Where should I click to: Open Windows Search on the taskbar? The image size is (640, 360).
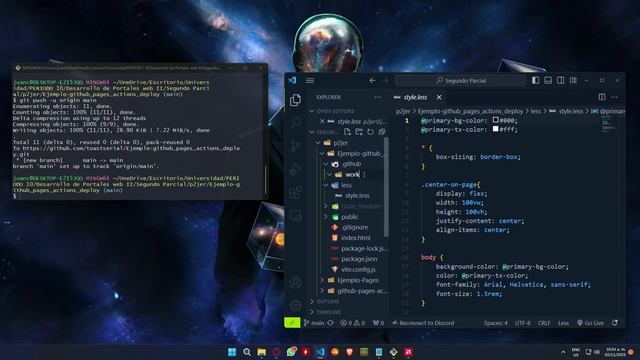coord(247,352)
